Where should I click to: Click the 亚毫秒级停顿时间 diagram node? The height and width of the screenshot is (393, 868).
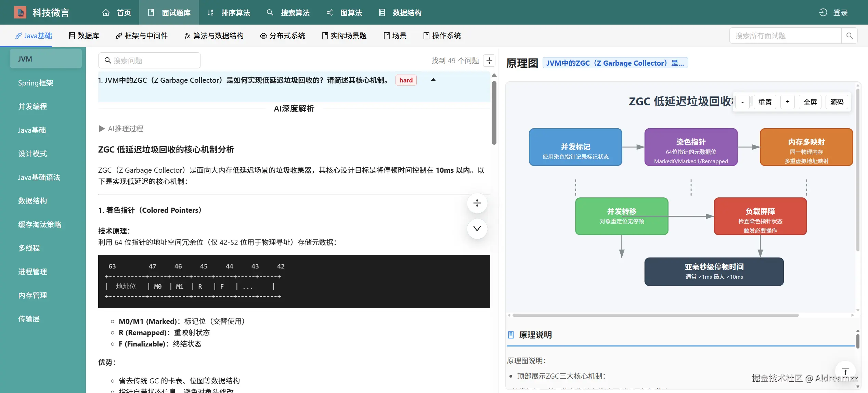(x=714, y=272)
